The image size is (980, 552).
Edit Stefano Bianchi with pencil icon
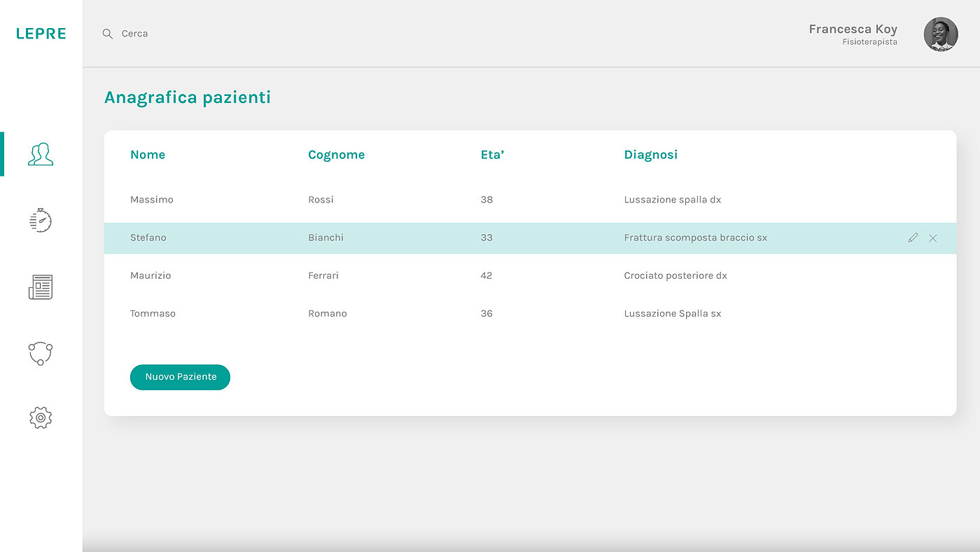pyautogui.click(x=913, y=238)
